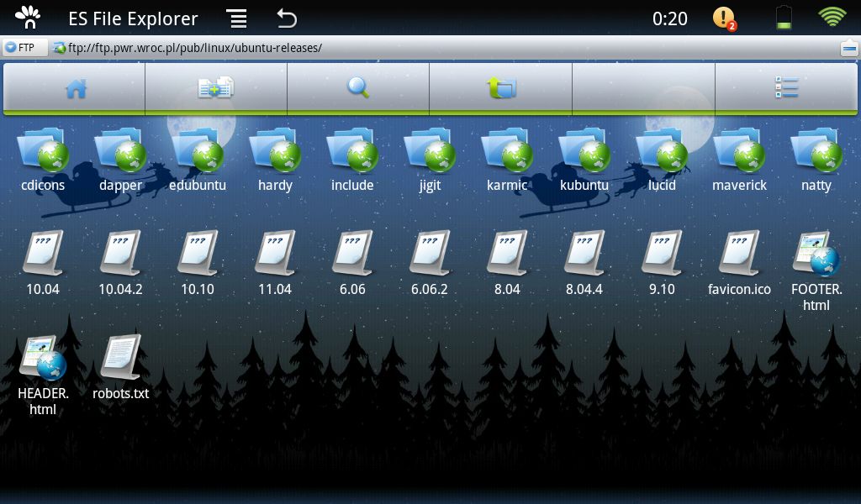Open the lucid folder
Viewport: 861px width, 504px height.
(x=662, y=160)
